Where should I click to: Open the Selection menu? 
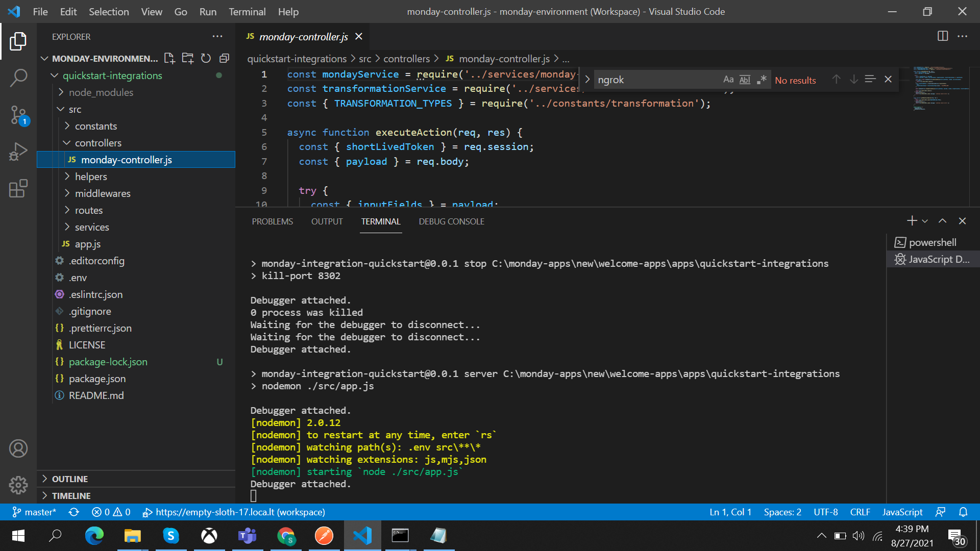[109, 11]
